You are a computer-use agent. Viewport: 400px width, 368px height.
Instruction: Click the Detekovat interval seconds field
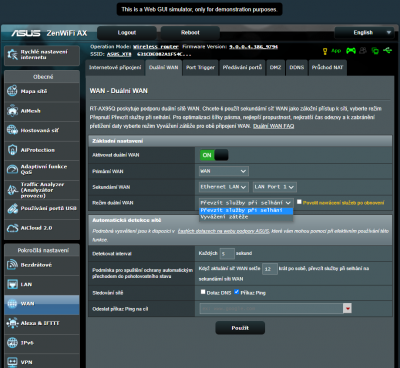(x=227, y=254)
